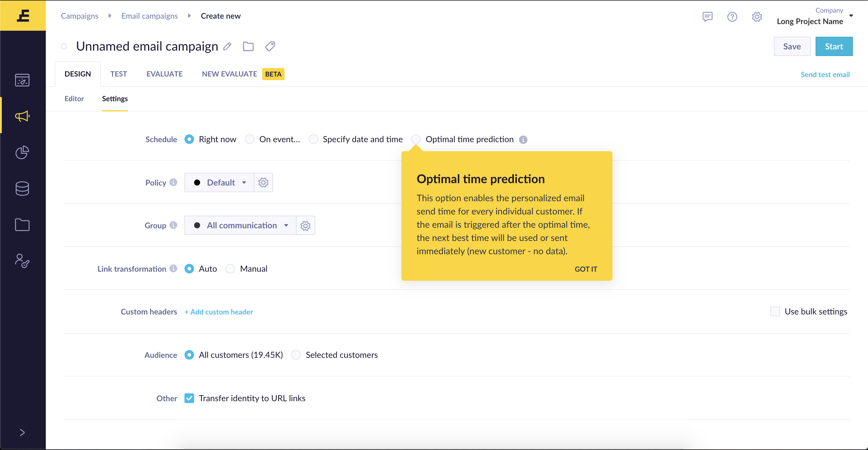Click the edit pencil icon next to campaign name
868x450 pixels.
[228, 46]
